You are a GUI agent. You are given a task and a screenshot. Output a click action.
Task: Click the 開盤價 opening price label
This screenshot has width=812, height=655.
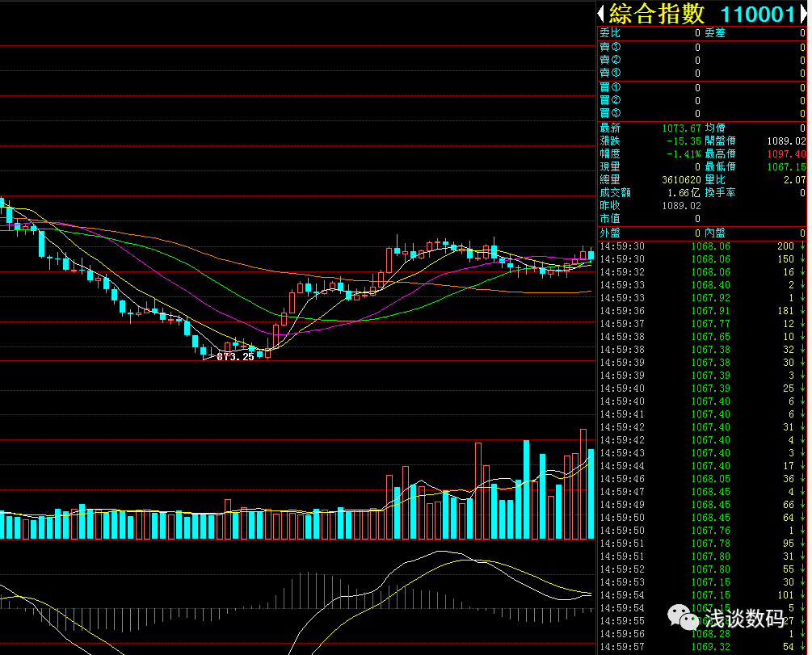coord(720,141)
